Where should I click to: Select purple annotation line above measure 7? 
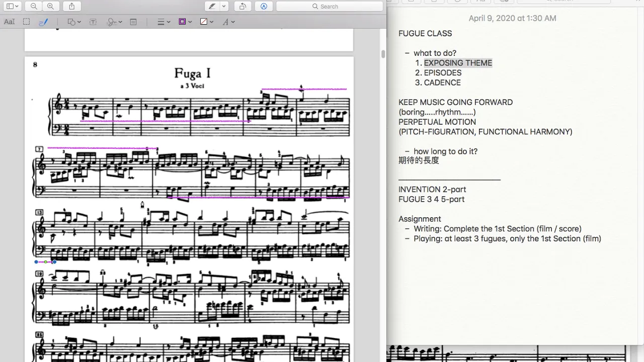coord(102,148)
